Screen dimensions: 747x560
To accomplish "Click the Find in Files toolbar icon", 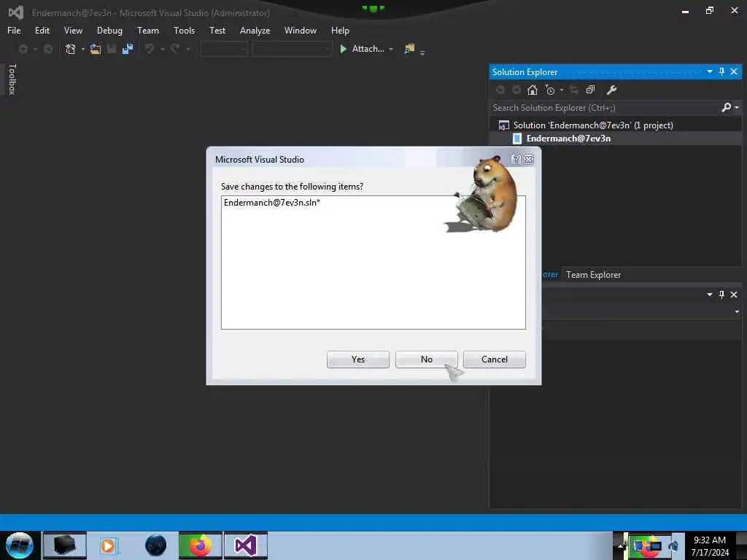I will click(409, 49).
